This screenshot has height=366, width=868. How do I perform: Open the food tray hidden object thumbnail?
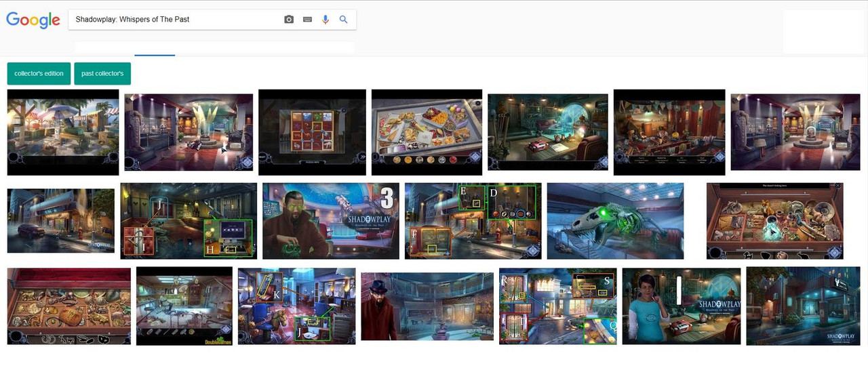point(427,132)
